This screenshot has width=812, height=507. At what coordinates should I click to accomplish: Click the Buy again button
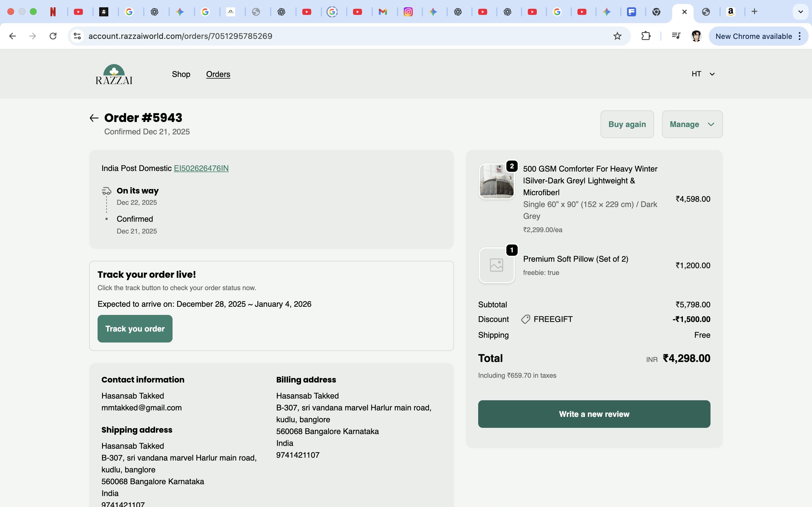627,124
